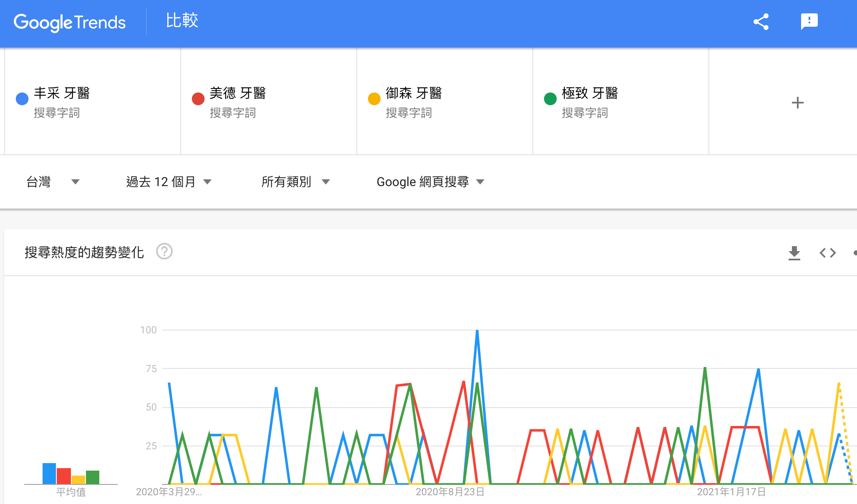Click the yellow average bar
Screen dimensions: 857x504
tap(78, 480)
